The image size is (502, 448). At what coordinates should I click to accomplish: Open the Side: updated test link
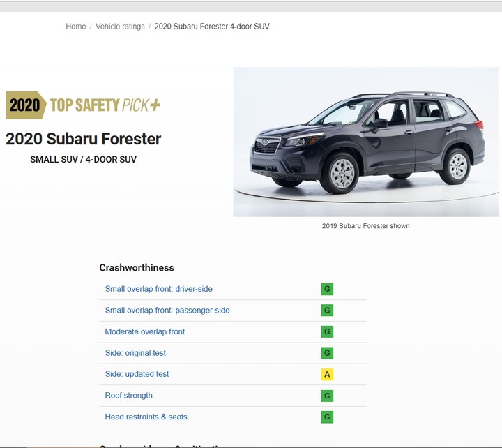coord(137,374)
